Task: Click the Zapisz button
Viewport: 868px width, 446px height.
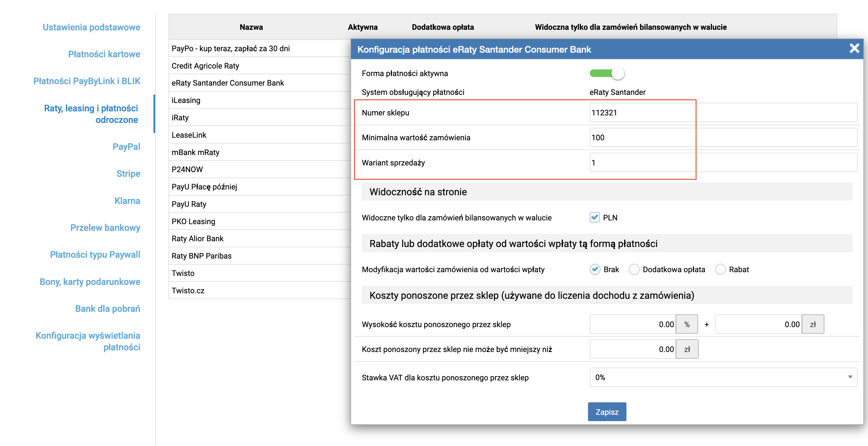Action: (607, 412)
